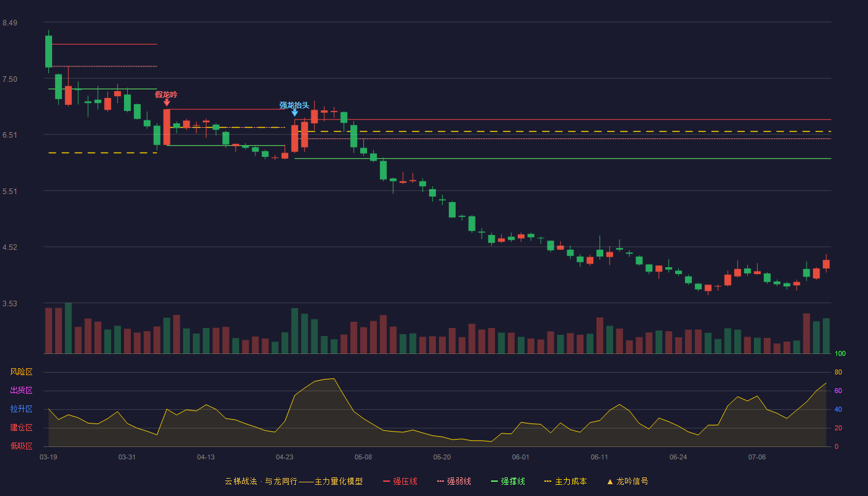Select the 低吸区 zone label
The image size is (868, 496).
coord(21,446)
